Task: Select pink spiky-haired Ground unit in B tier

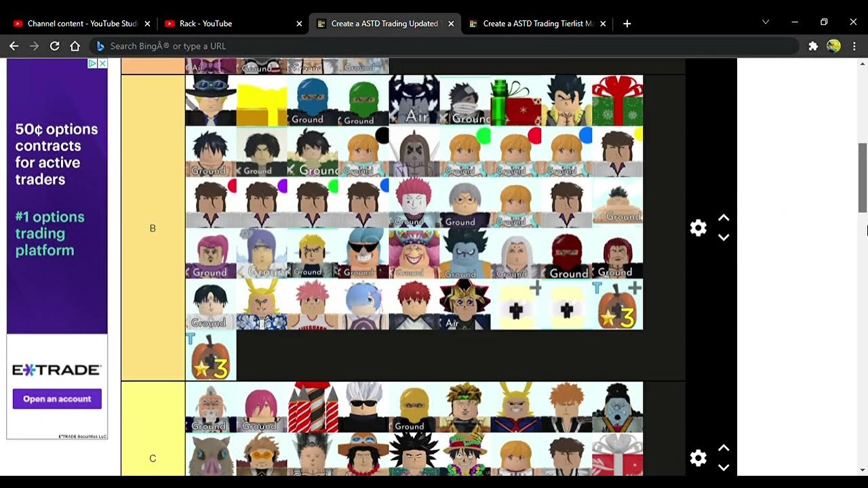Action: (x=414, y=202)
